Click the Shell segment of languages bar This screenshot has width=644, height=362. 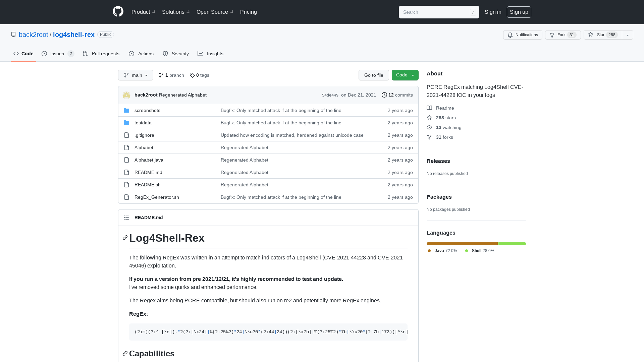[x=512, y=244]
